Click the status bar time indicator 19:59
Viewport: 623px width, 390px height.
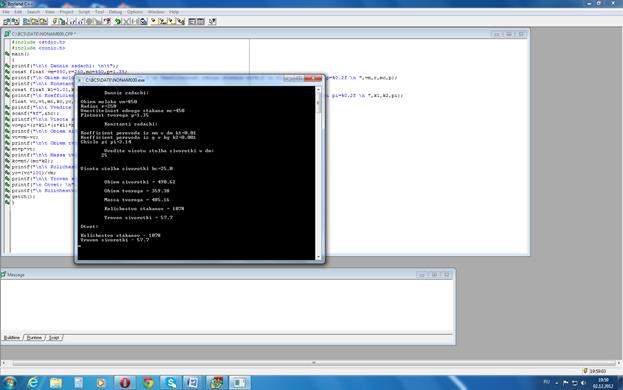598,371
